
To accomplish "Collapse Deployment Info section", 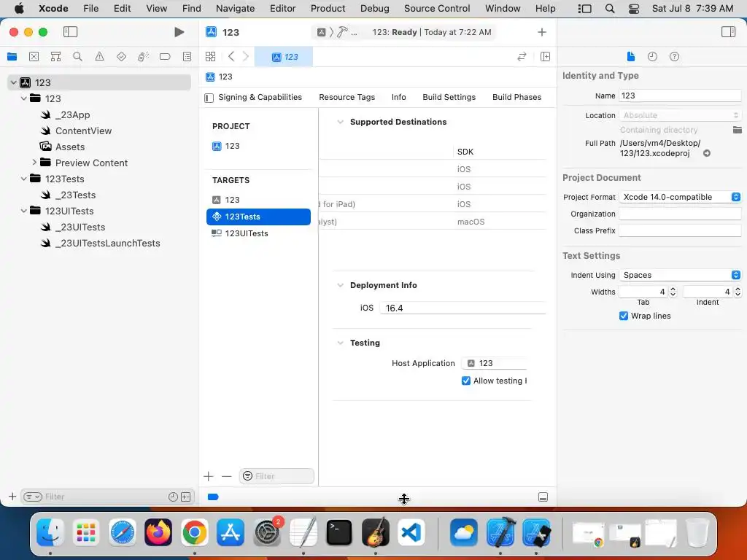I will point(340,285).
